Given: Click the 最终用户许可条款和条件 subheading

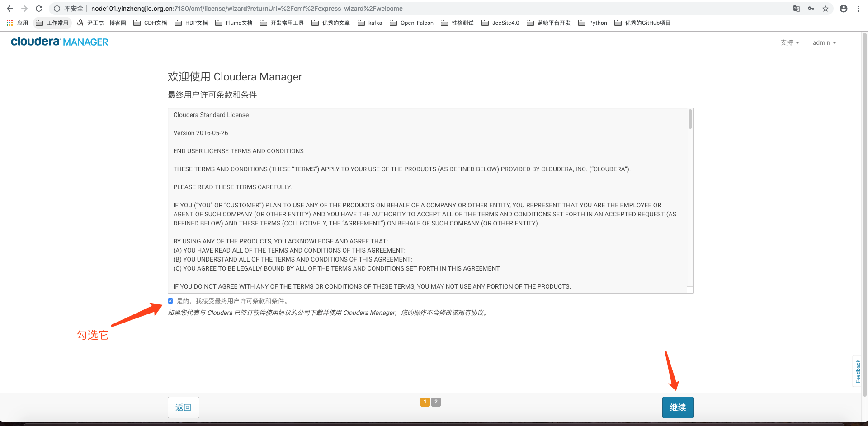Looking at the screenshot, I should [212, 95].
